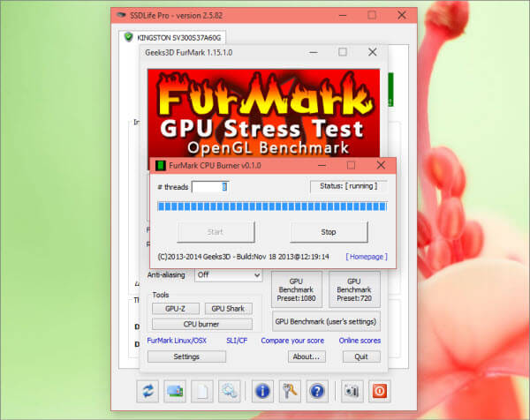The image size is (530, 420).
Task: Close the FurMark CPU Burner window
Action: [381, 165]
